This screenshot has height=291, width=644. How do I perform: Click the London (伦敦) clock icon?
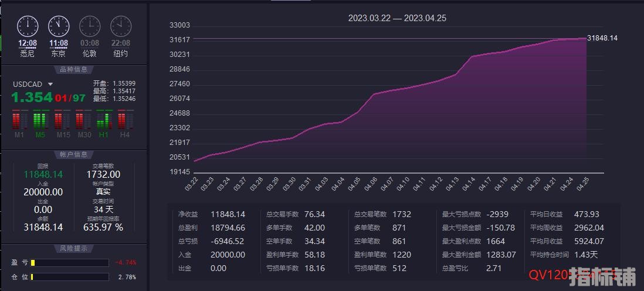click(89, 26)
